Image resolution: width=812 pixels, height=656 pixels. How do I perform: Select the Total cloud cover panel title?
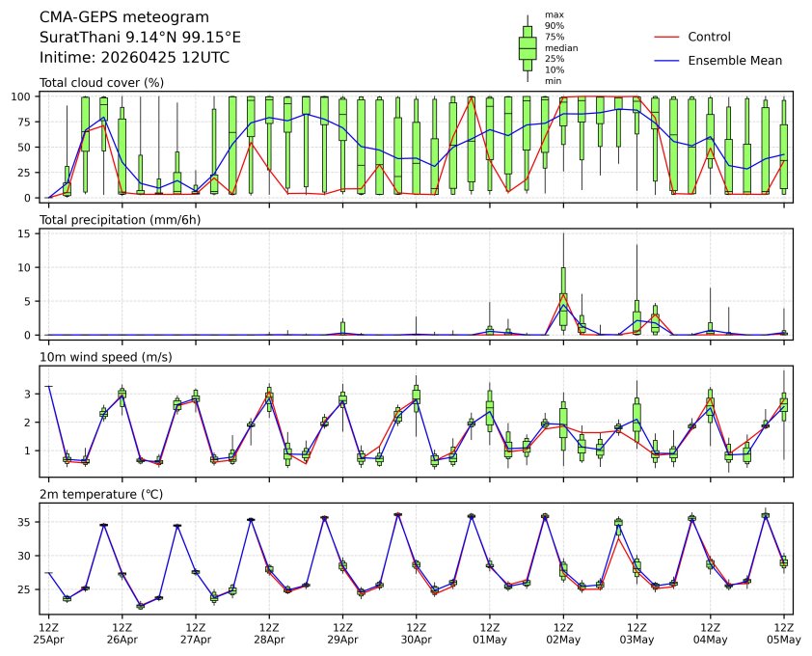click(101, 82)
